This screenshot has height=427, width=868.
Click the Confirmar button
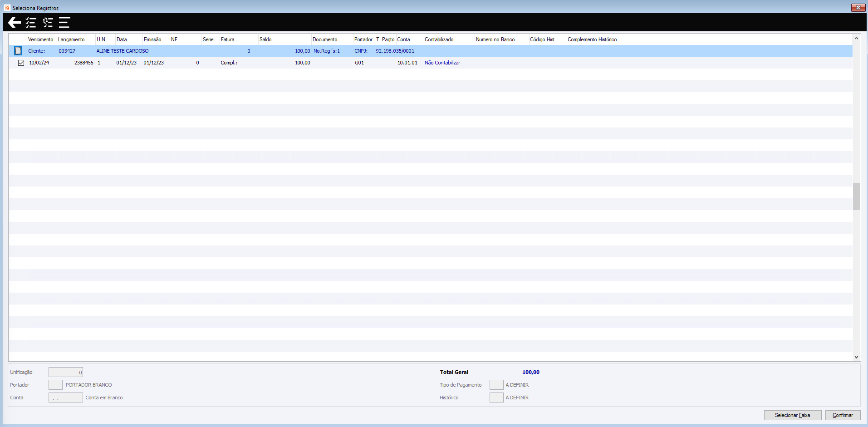click(x=843, y=415)
